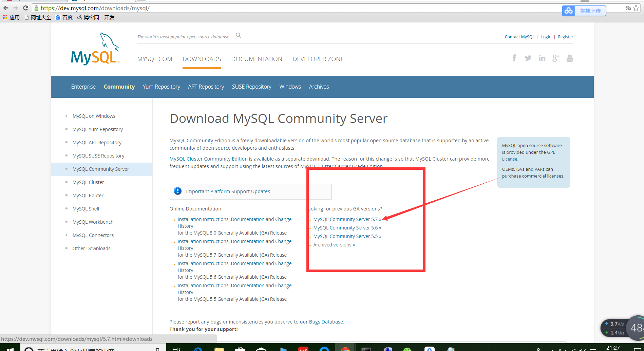Open MySQL Google Plus icon
Viewport: 644px width, 351px height.
coord(556,58)
